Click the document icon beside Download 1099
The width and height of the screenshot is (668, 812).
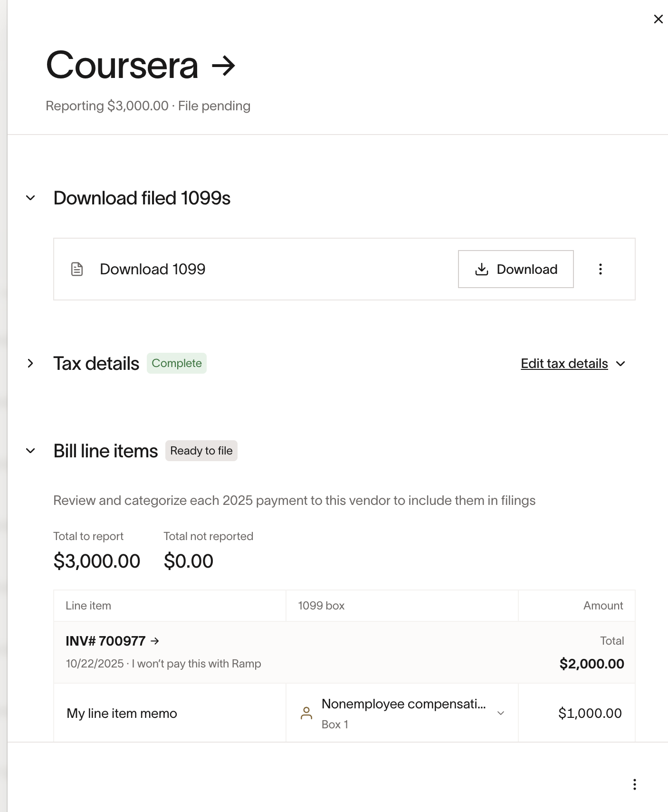(77, 269)
